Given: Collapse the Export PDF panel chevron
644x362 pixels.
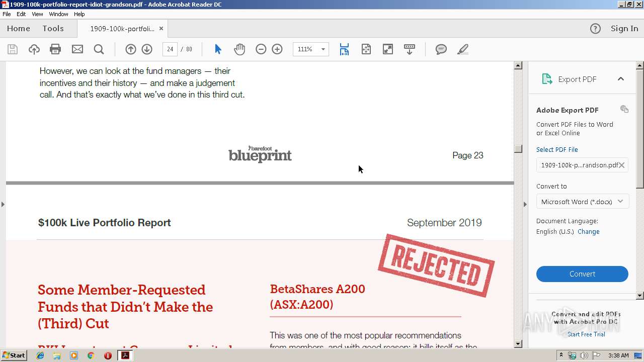Looking at the screenshot, I should tap(621, 79).
